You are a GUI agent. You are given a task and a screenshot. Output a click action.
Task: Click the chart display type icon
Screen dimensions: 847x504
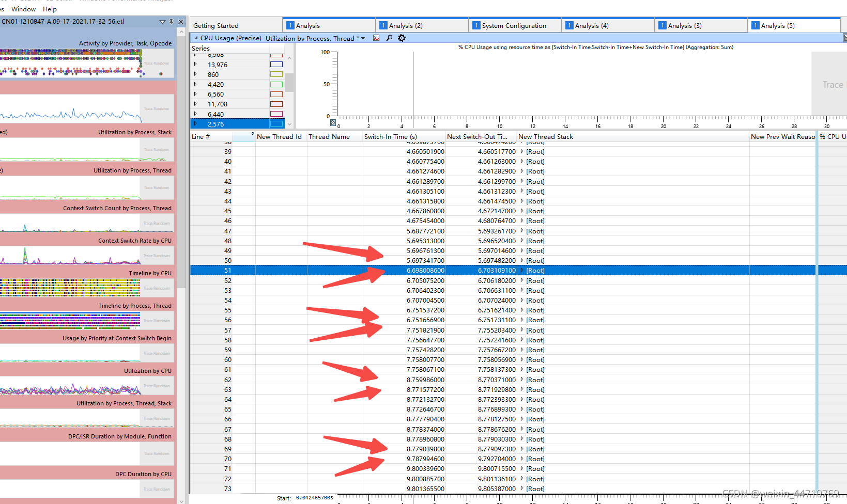pos(376,38)
